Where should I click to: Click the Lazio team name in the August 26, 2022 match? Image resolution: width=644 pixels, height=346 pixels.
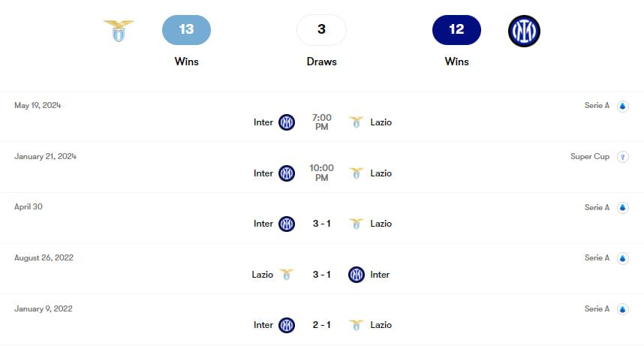click(263, 275)
